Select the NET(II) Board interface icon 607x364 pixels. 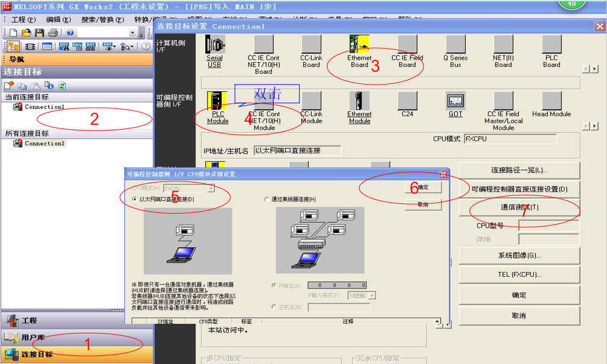pos(503,52)
